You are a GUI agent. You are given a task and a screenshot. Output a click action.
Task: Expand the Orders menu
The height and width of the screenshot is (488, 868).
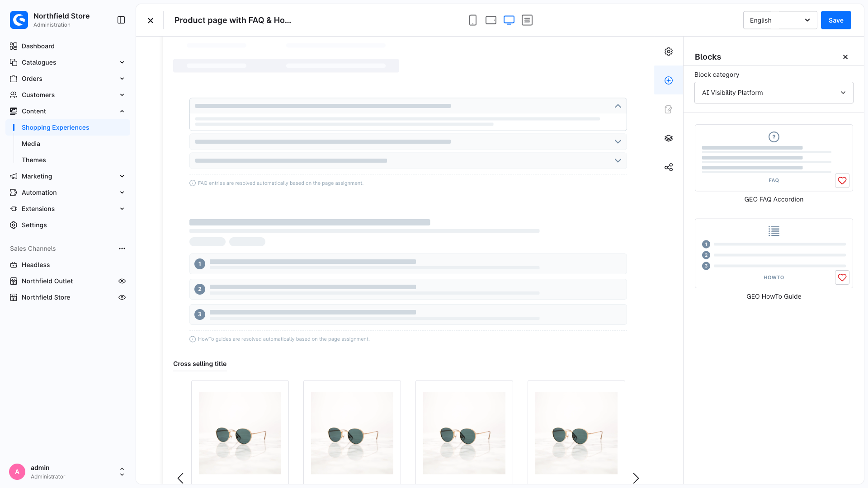[68, 79]
